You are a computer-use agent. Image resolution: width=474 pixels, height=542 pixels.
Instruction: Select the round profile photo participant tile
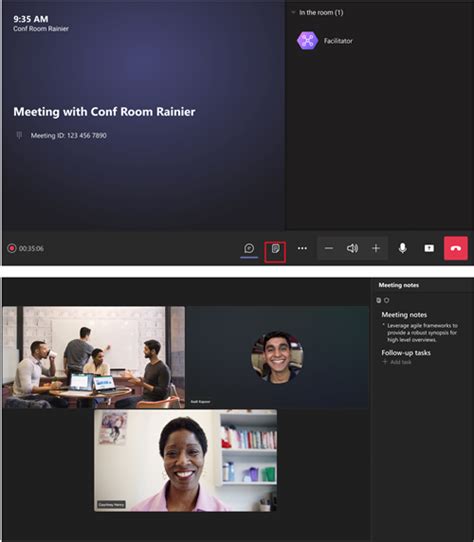click(277, 357)
